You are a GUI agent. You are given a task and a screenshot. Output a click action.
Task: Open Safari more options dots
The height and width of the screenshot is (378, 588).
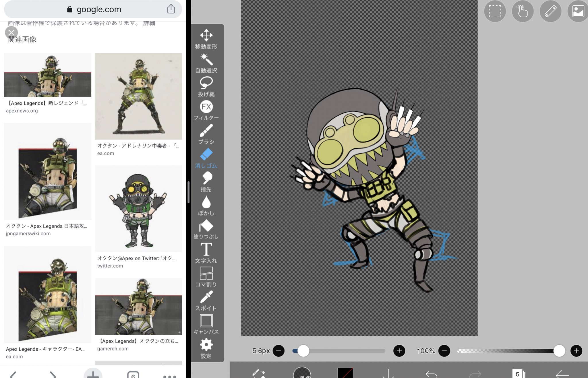pos(170,376)
